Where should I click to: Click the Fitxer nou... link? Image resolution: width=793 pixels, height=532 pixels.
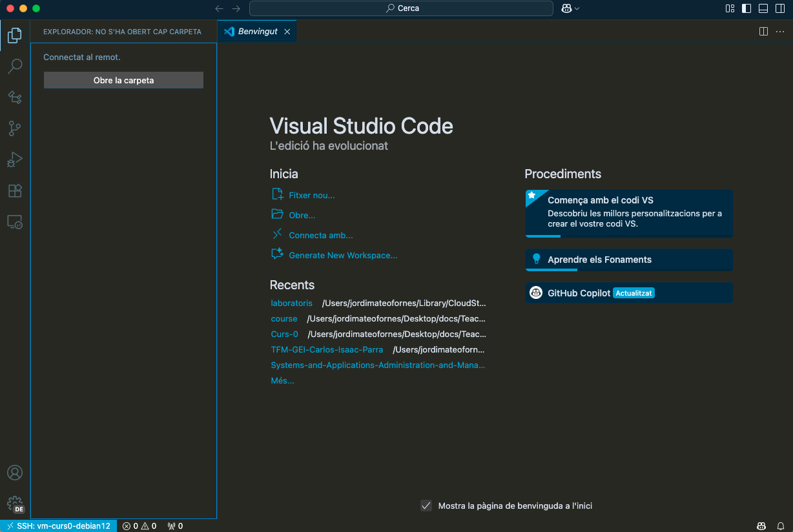pyautogui.click(x=312, y=195)
